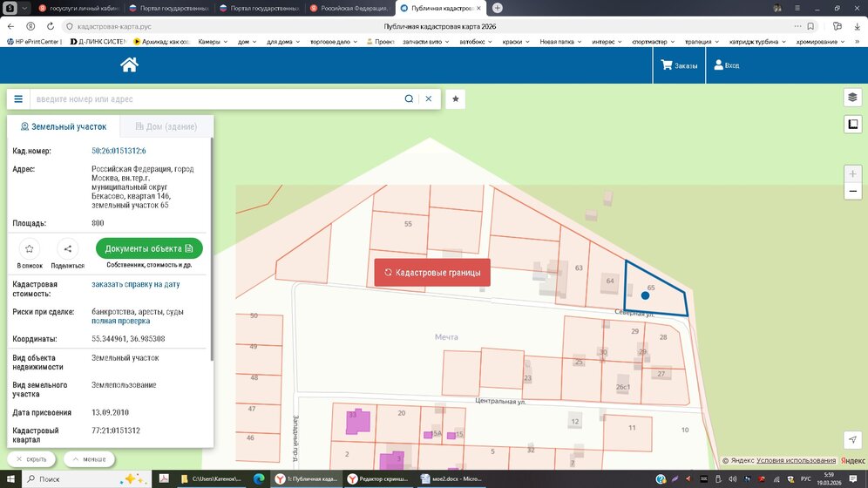
Task: Expand the запчасти вито bookmarks folder
Action: pyautogui.click(x=425, y=42)
